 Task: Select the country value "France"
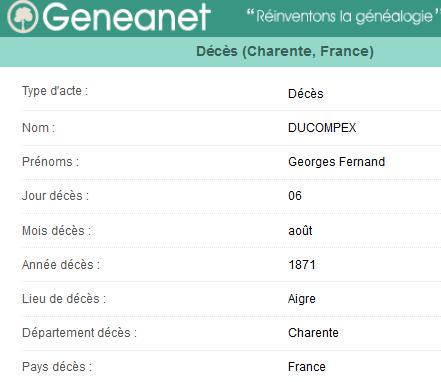307,367
